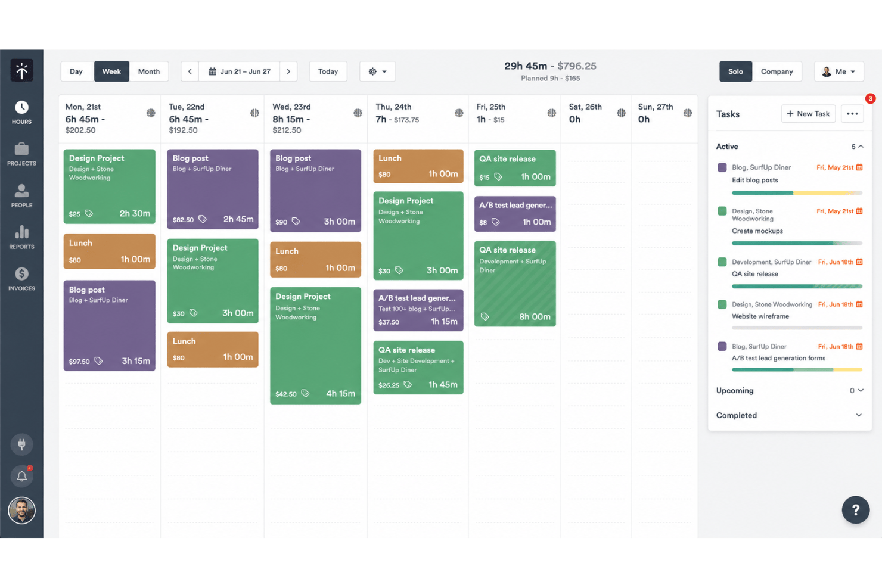Image resolution: width=882 pixels, height=588 pixels.
Task: Select the Company view toggle
Action: 777,71
